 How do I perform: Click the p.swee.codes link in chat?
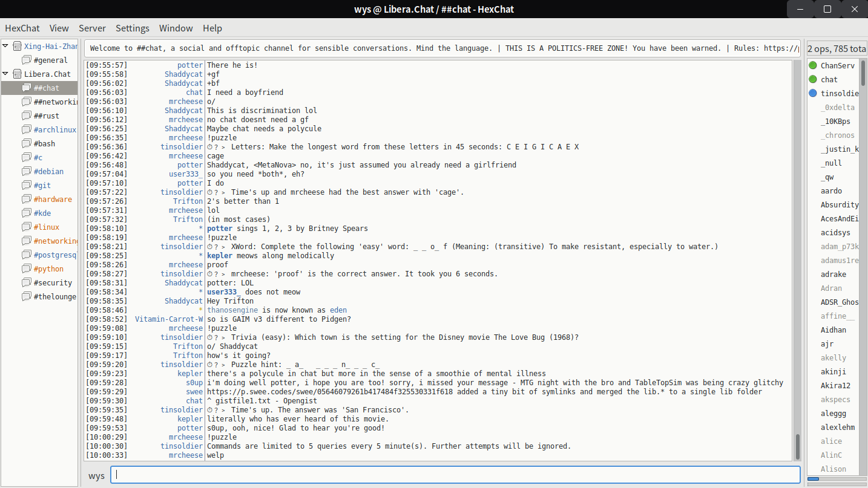(303, 392)
